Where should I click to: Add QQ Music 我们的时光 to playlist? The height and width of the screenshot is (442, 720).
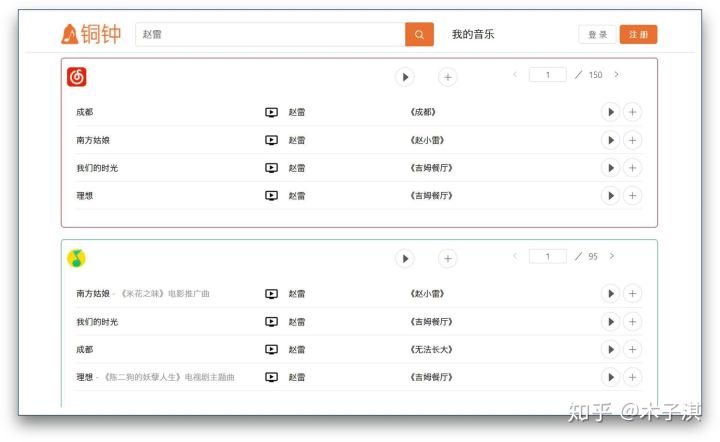[x=632, y=322]
